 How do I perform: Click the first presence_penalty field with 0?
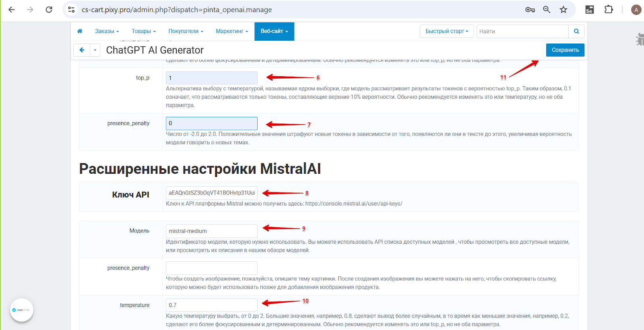click(212, 123)
